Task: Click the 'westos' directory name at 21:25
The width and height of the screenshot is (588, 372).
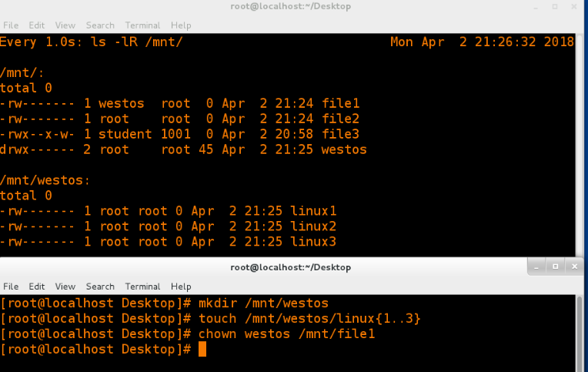Action: coord(344,149)
